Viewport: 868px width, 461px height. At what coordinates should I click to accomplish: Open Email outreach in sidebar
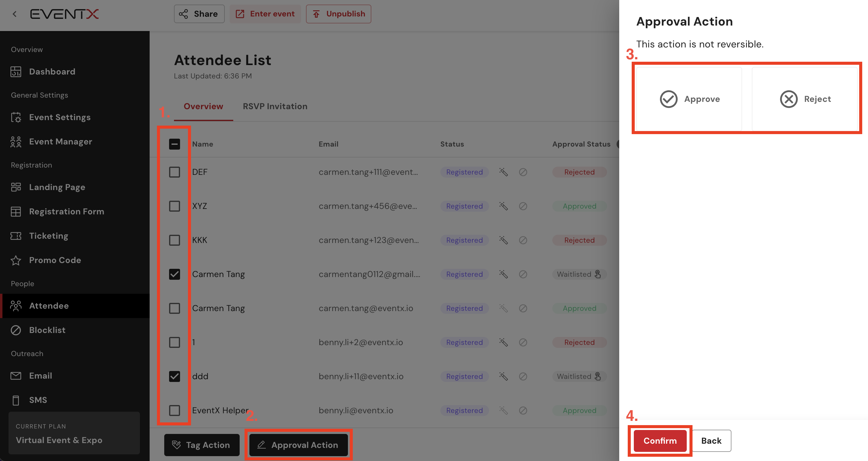tap(75, 376)
